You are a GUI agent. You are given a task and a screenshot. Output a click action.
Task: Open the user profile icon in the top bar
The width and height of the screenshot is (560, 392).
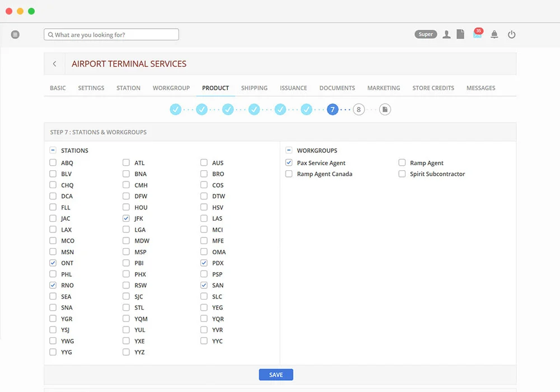[x=446, y=34]
